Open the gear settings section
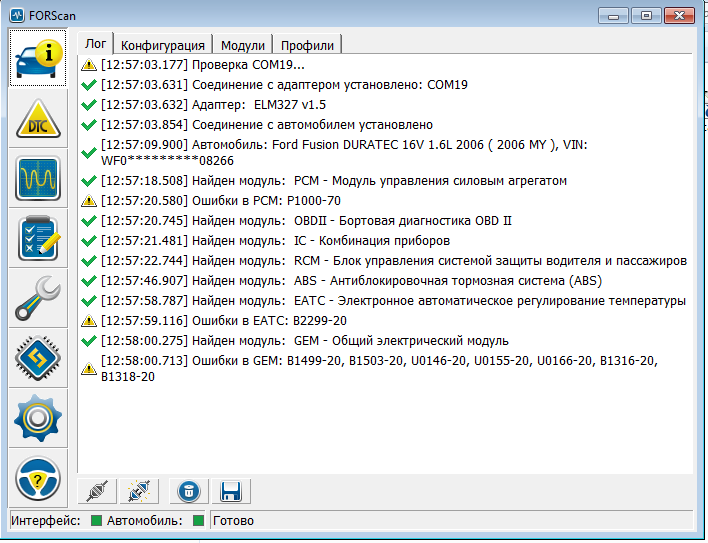This screenshot has width=708, height=543. pos(38,418)
